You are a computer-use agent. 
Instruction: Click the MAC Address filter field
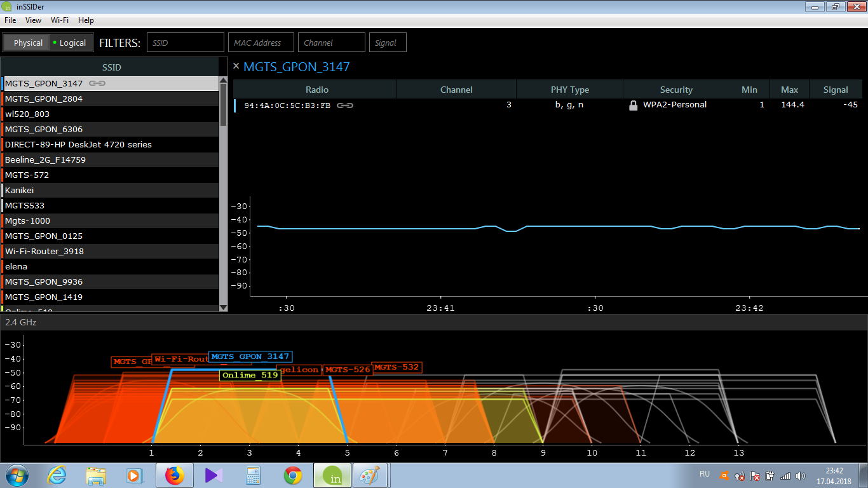tap(261, 43)
